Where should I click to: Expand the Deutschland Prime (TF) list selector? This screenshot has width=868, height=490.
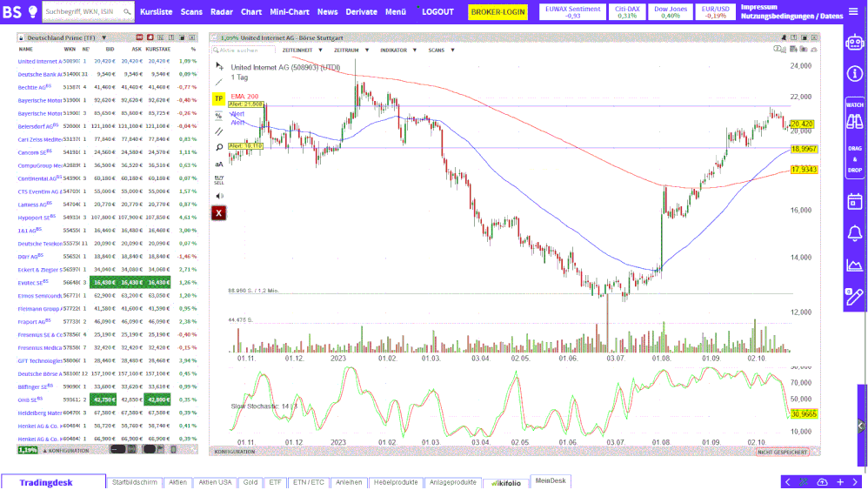(x=63, y=38)
